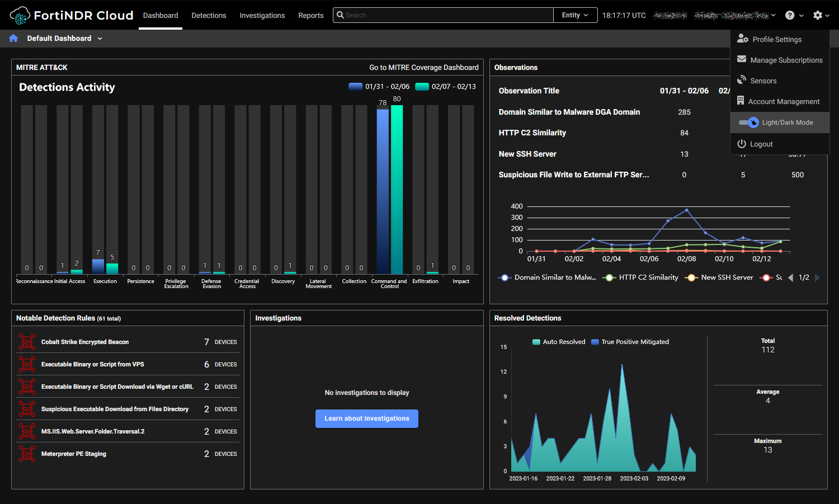Click the settings gear icon

(817, 15)
